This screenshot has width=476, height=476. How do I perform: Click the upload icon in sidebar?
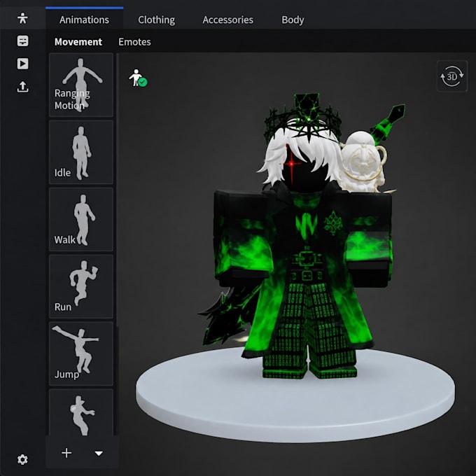[22, 87]
